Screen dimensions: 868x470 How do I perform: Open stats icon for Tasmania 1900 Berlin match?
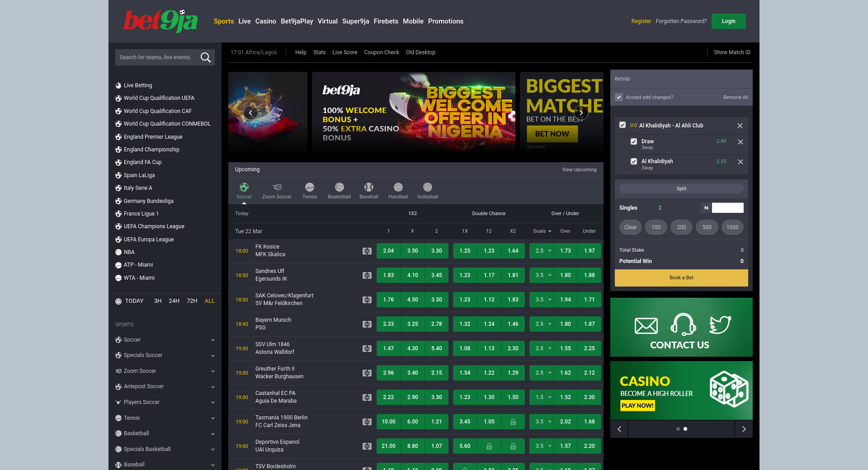pos(367,422)
